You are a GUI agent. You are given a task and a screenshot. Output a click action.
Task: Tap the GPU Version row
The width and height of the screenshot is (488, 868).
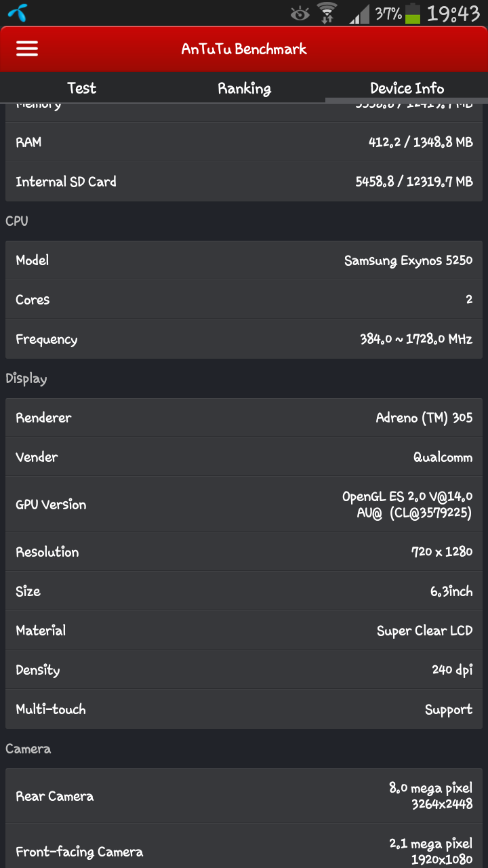(244, 505)
